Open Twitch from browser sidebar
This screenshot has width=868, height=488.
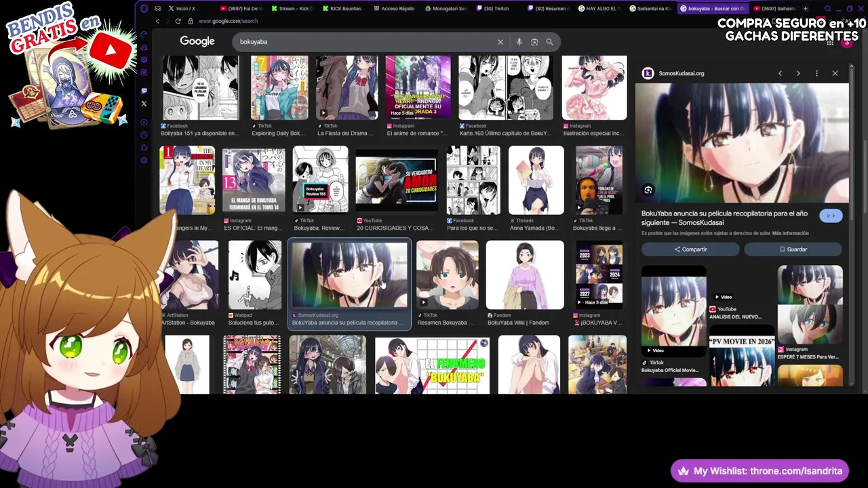coord(144,90)
